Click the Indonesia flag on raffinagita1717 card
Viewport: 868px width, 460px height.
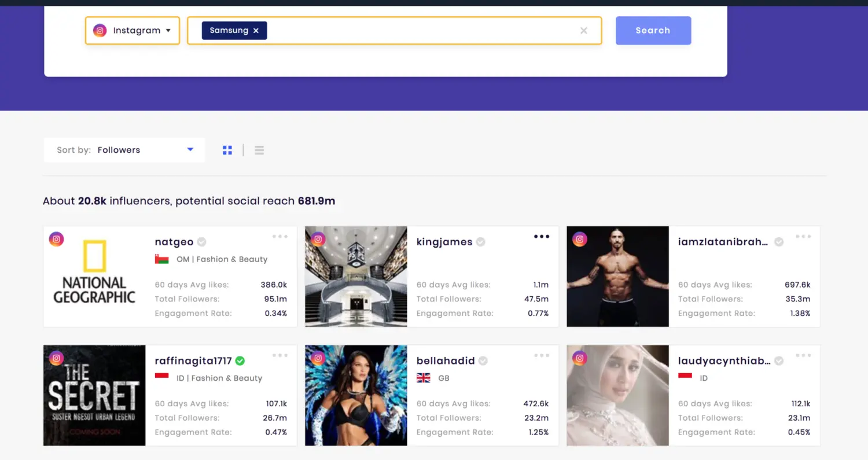pyautogui.click(x=161, y=378)
